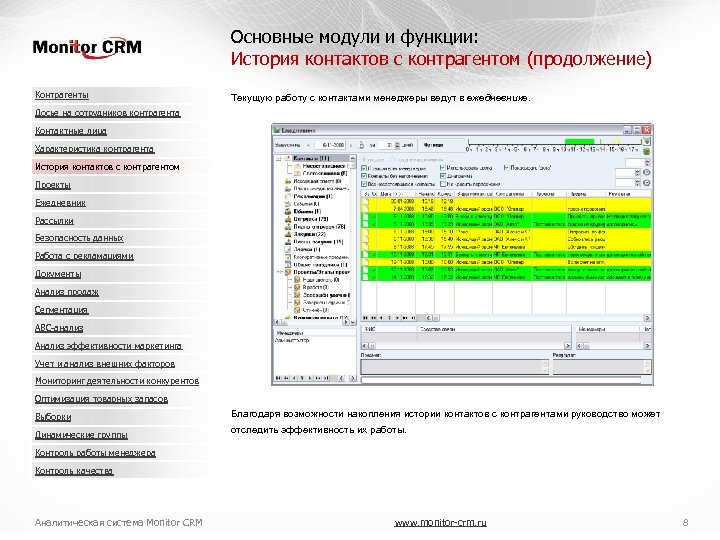The image size is (720, 540).
Task: Click the Состоявшиеся folder icon in tree
Action: click(x=297, y=174)
